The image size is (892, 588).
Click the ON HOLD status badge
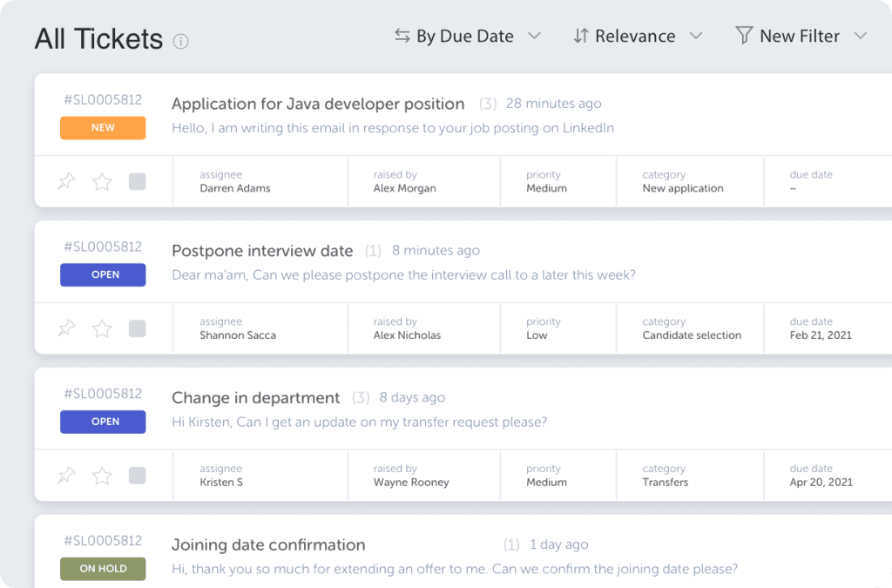coord(103,569)
